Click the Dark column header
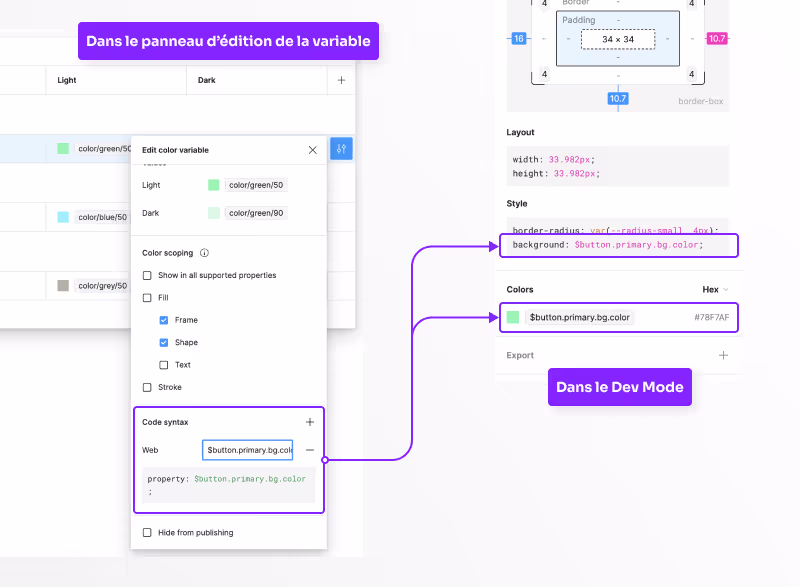Screen dimensions: 800x587 tap(207, 80)
